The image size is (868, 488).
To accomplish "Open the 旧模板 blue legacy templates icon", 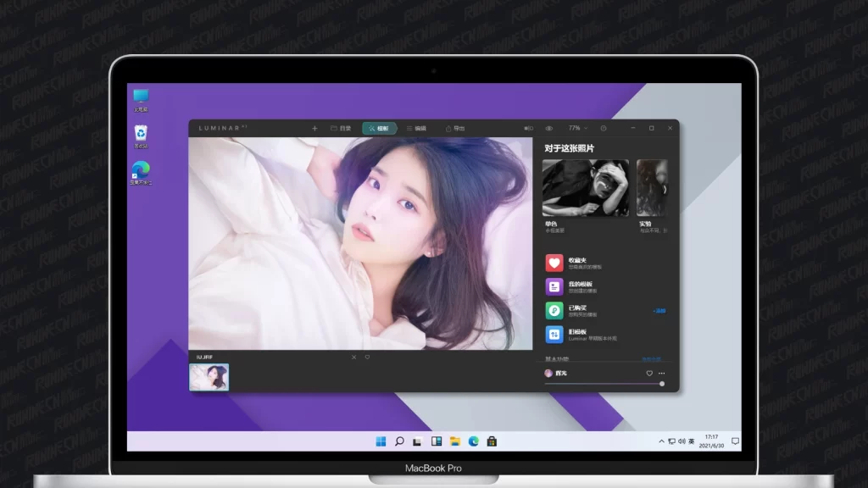I will click(x=554, y=335).
